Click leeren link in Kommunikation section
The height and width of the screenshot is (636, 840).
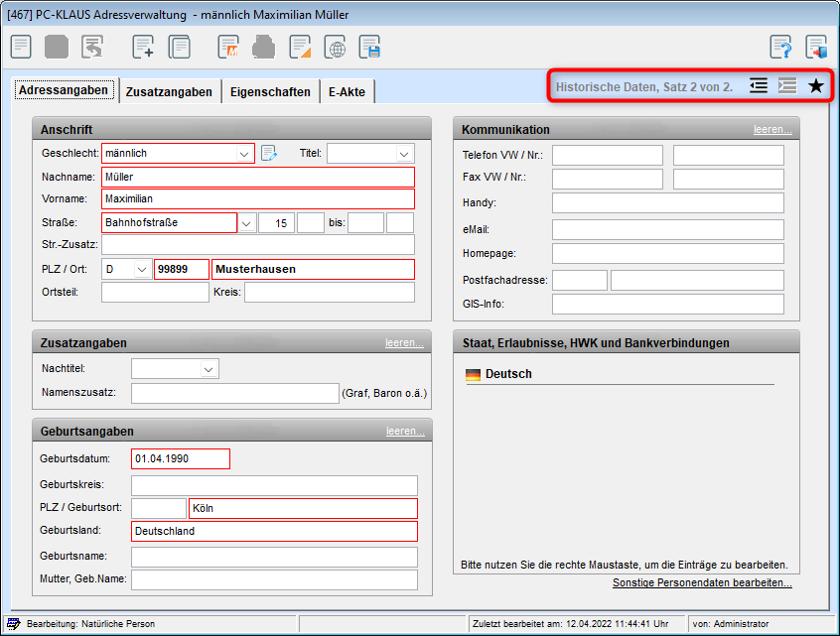tap(771, 129)
